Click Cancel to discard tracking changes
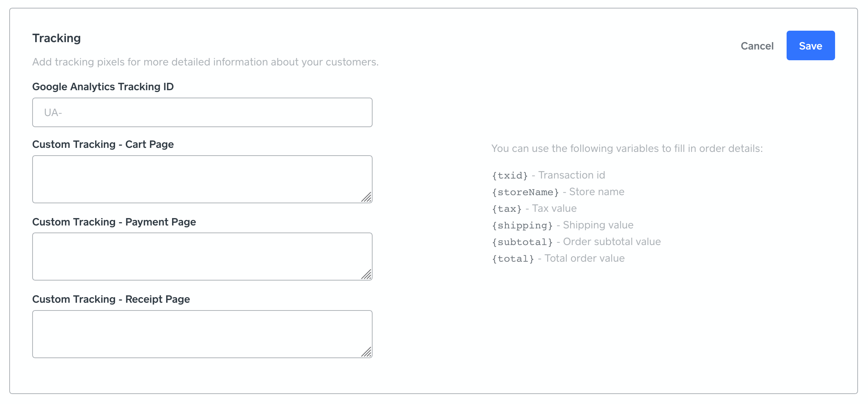Screen dimensions: 868x404 (x=757, y=46)
